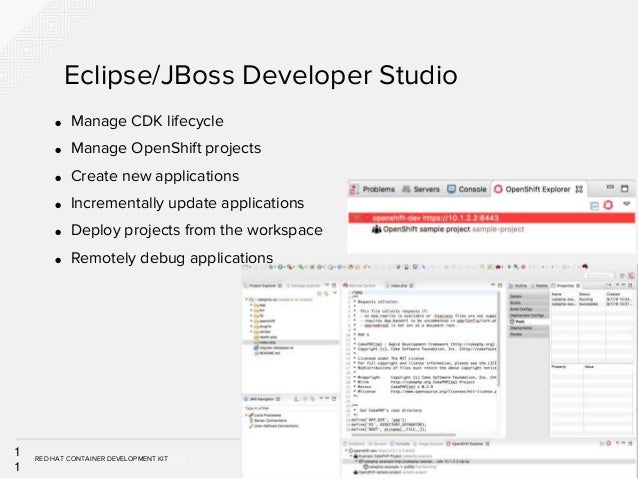This screenshot has height=479, width=638.
Task: Open the Package Explorer tab
Action: tap(304, 286)
